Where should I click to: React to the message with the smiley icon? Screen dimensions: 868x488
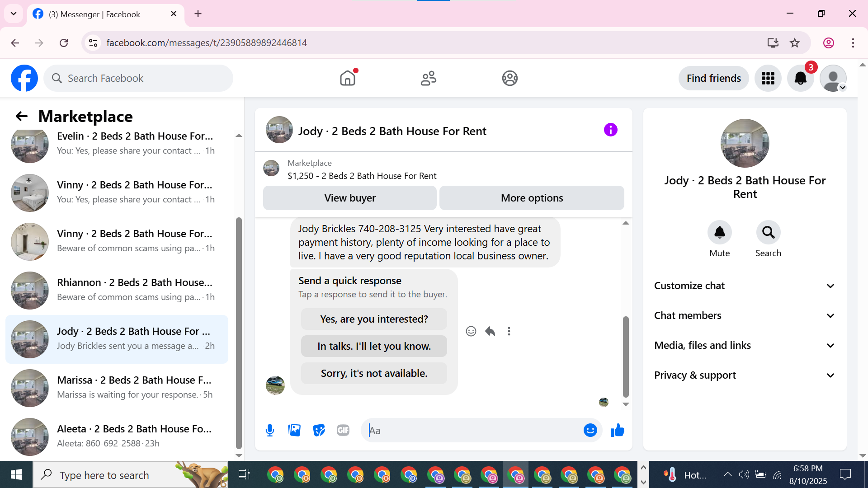(x=471, y=331)
